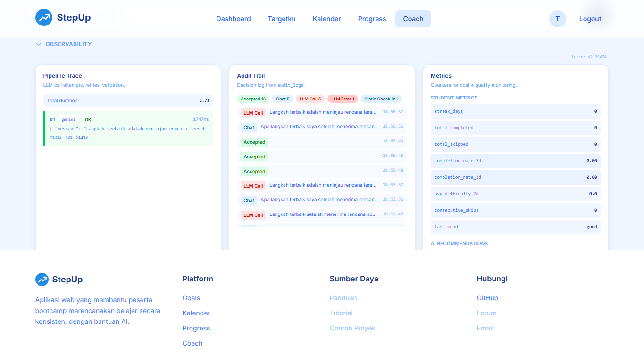
Task: Select Accepted entry at 18.55.49
Action: [322, 141]
